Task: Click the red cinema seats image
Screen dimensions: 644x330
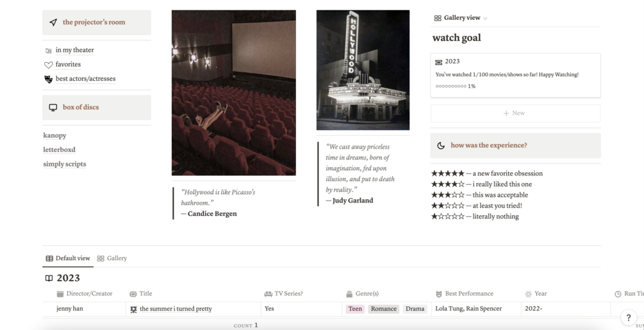Action: pyautogui.click(x=234, y=93)
